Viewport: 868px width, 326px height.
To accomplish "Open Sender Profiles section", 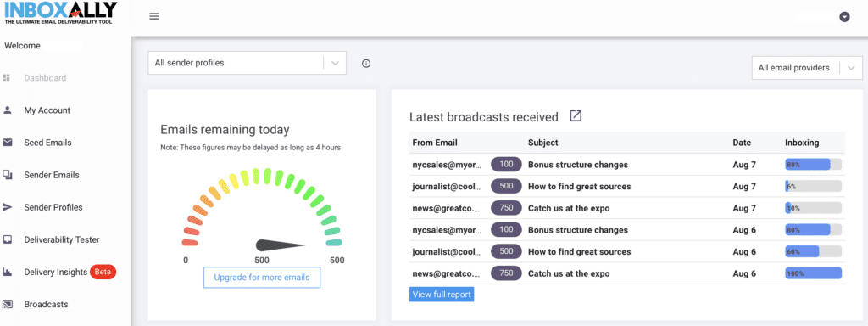I will click(x=53, y=207).
